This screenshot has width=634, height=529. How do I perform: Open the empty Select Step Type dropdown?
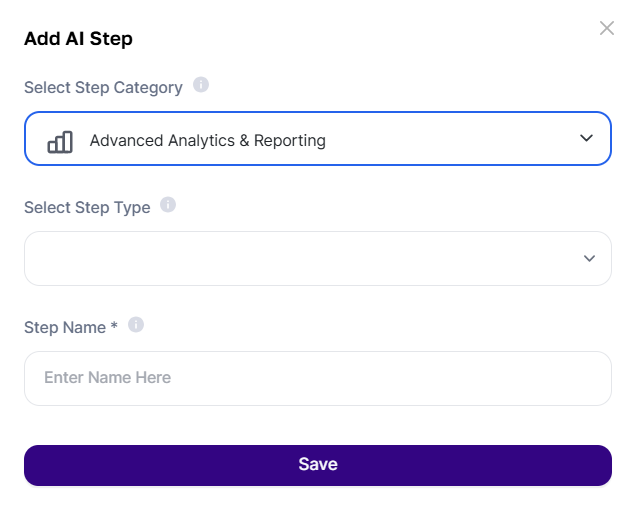(318, 258)
